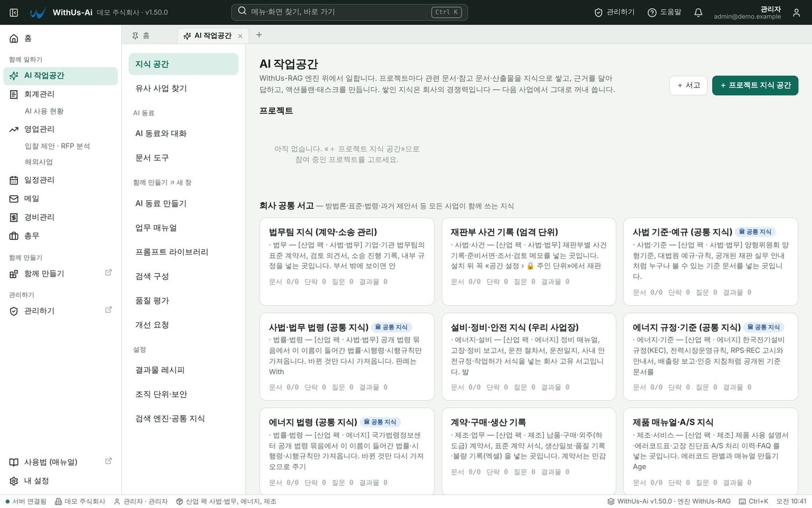
Task: Click the shield icon next to 관리하기 in header
Action: (x=599, y=12)
